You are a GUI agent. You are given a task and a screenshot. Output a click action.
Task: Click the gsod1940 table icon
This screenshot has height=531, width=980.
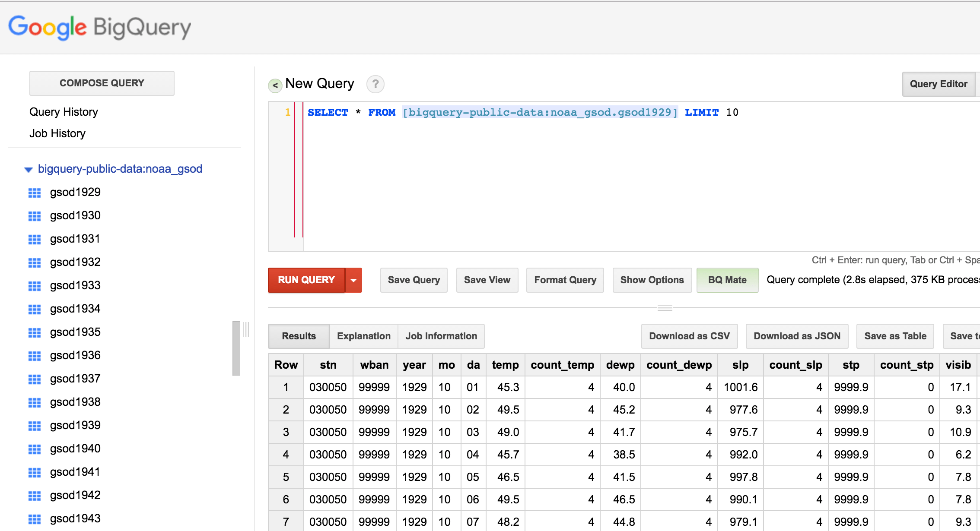(x=35, y=449)
